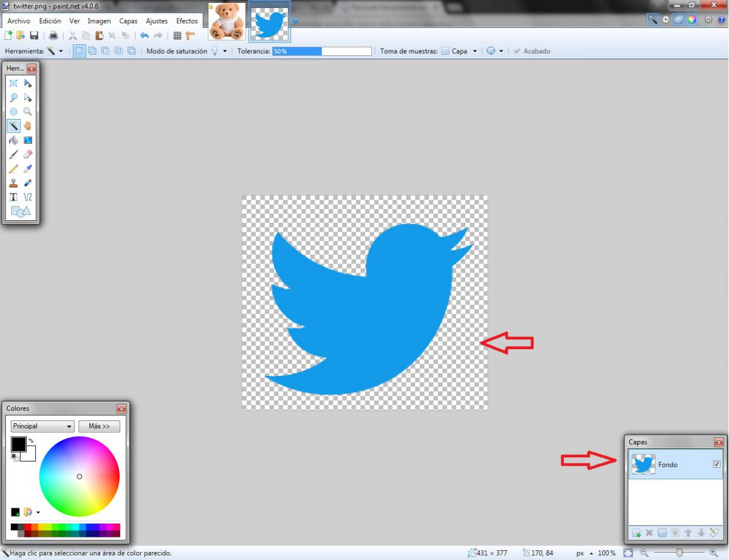Select the Move Selected Pixels tool

point(27,83)
